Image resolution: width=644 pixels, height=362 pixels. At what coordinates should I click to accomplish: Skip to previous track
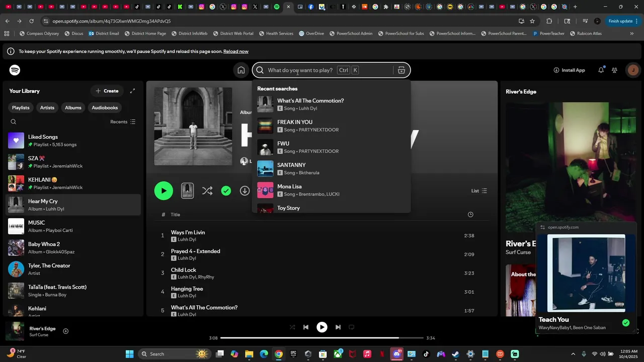tap(305, 327)
